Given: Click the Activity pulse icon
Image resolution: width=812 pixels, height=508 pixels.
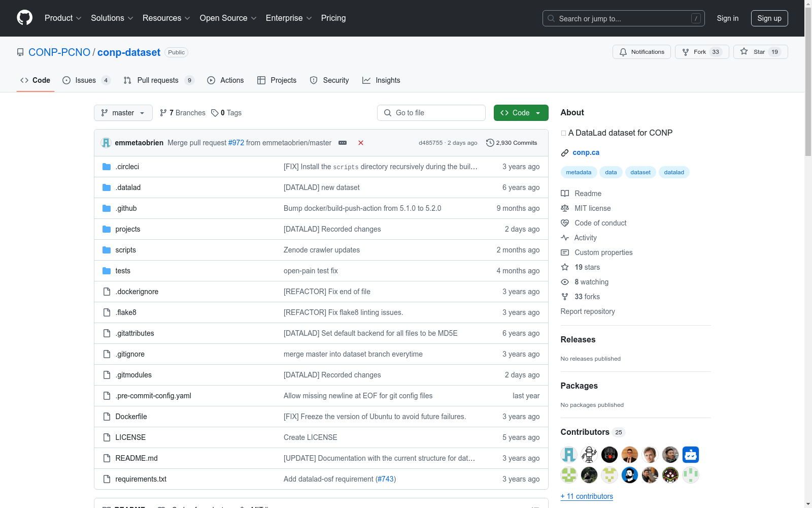Looking at the screenshot, I should pyautogui.click(x=565, y=238).
